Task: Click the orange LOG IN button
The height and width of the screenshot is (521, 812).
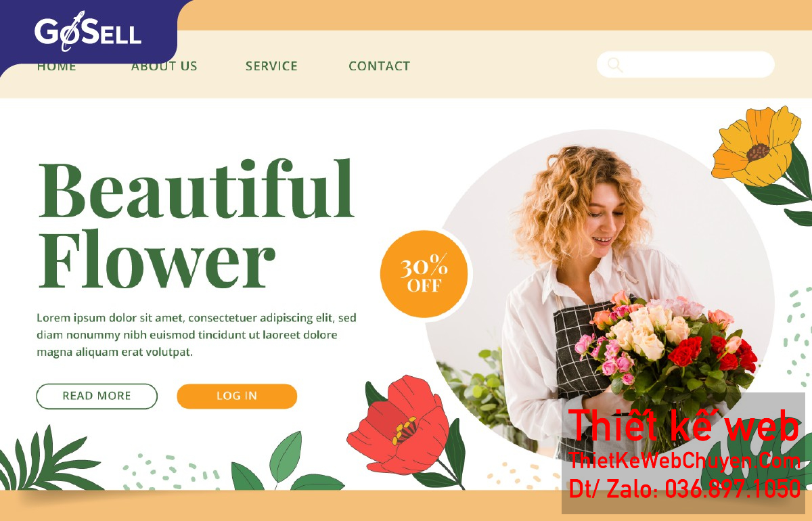Action: pyautogui.click(x=237, y=397)
